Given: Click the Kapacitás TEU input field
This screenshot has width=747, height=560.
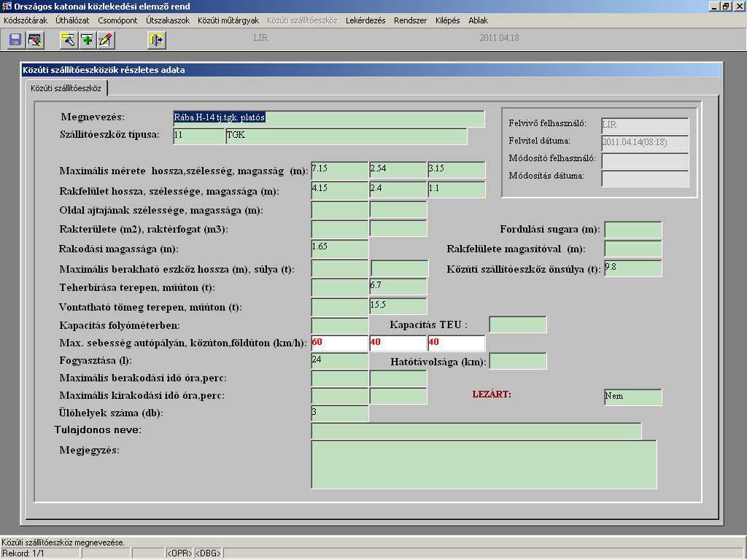Looking at the screenshot, I should point(518,324).
